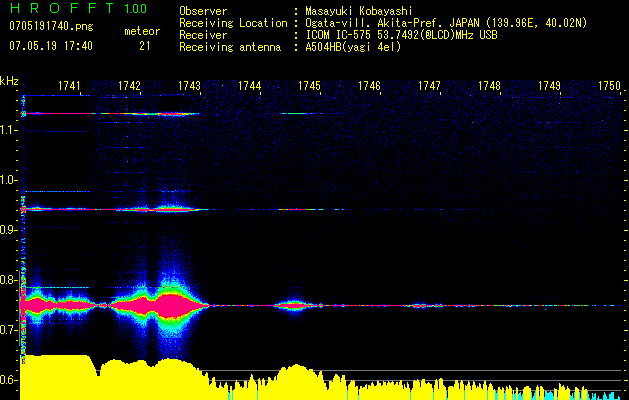Click the 'meteor' count label
The height and width of the screenshot is (400, 629).
[x=142, y=31]
